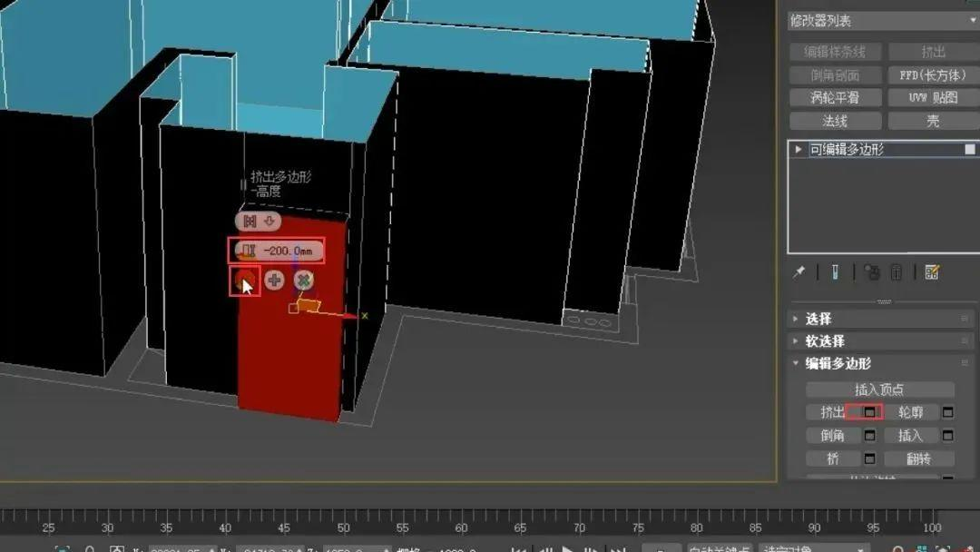Click the orange plane handle of the gizmo
This screenshot has width=980, height=552.
pos(309,305)
